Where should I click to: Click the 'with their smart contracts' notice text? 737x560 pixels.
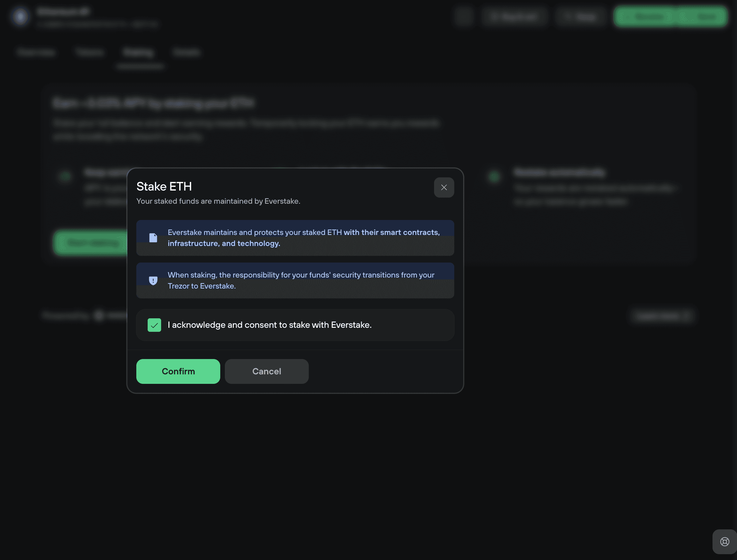point(392,232)
